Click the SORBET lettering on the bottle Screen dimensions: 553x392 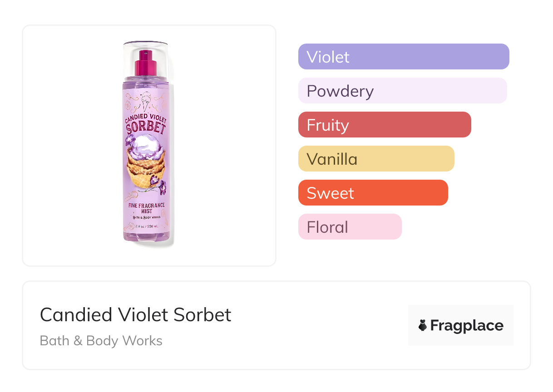[x=146, y=127]
